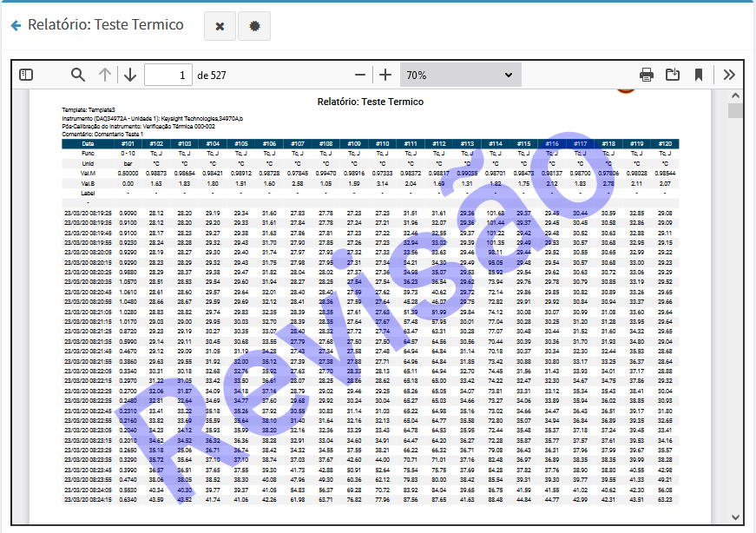Open the find-in-document search tool

click(x=78, y=75)
